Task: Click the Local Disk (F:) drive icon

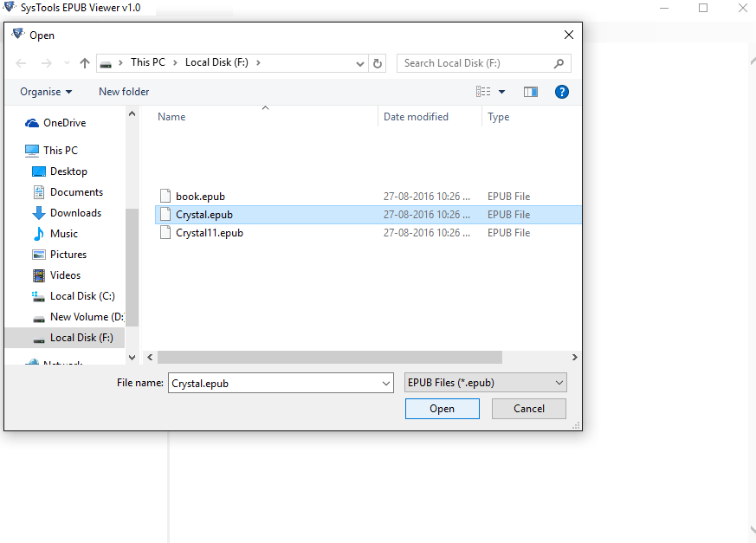Action: [x=39, y=340]
